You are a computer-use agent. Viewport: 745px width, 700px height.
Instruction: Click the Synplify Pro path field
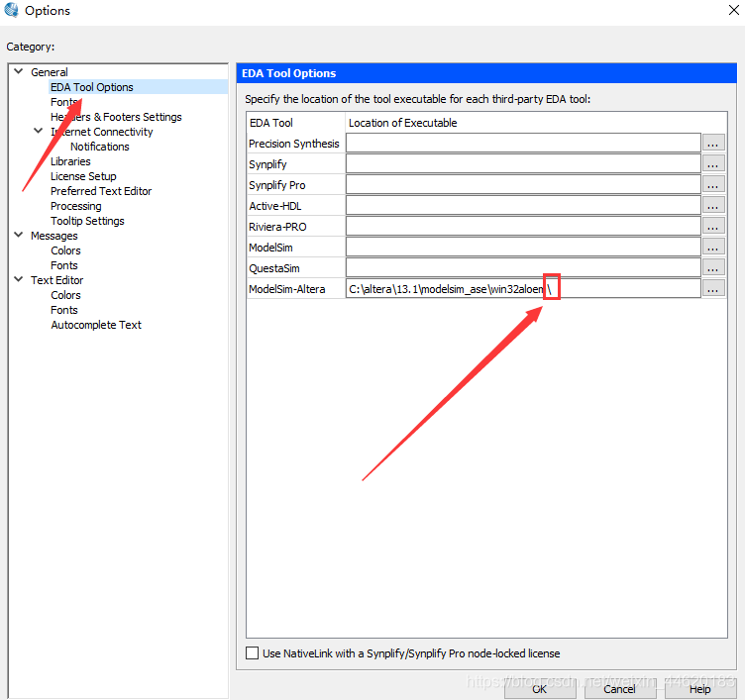[523, 185]
